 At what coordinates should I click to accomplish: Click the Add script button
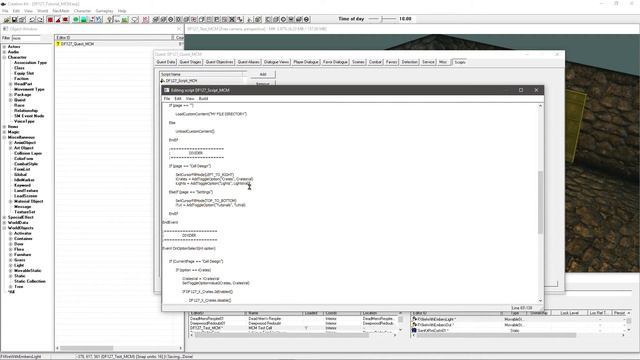[x=263, y=74]
